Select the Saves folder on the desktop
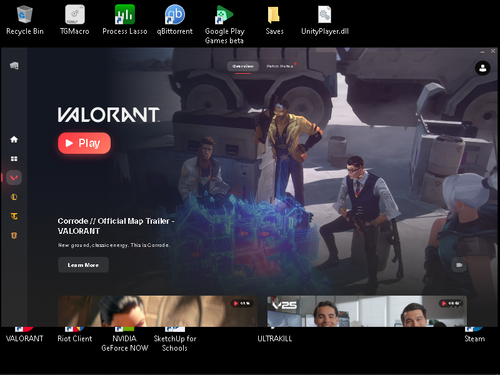Screen dimensions: 500x375 coord(274,20)
